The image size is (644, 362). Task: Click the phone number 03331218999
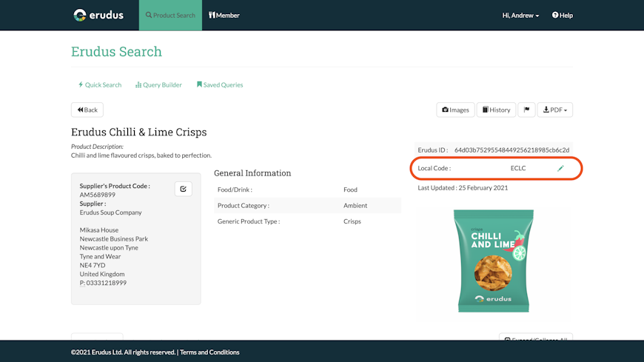(107, 283)
